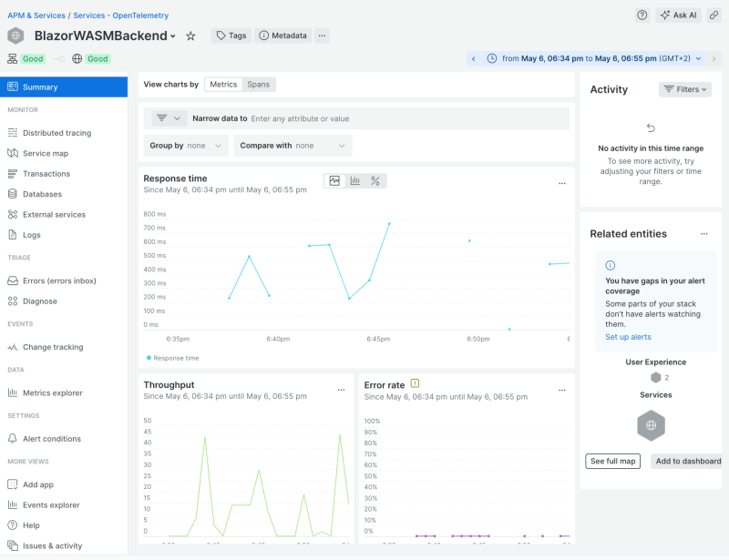
Task: Switch Response time chart to percentage view
Action: click(375, 180)
